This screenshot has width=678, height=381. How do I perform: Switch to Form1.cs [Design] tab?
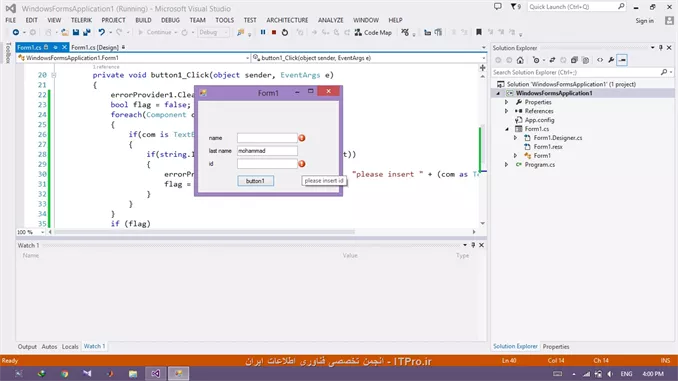click(x=95, y=47)
